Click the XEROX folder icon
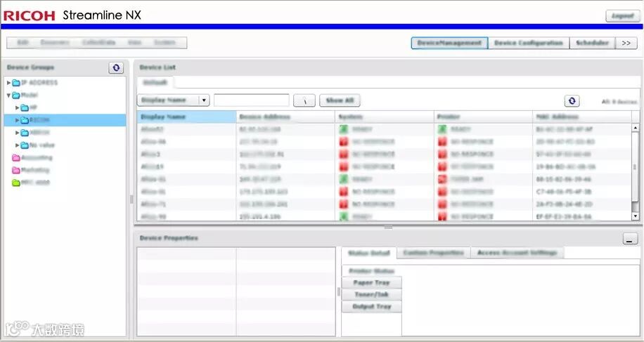644x342 pixels. tap(25, 133)
